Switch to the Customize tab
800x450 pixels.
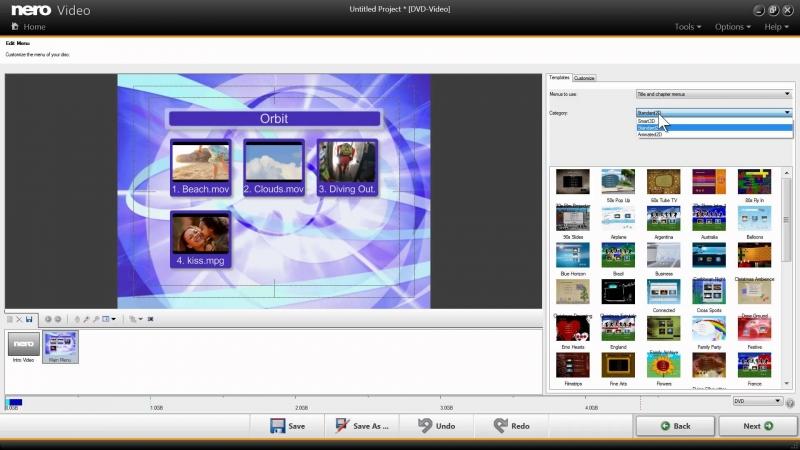pyautogui.click(x=584, y=78)
